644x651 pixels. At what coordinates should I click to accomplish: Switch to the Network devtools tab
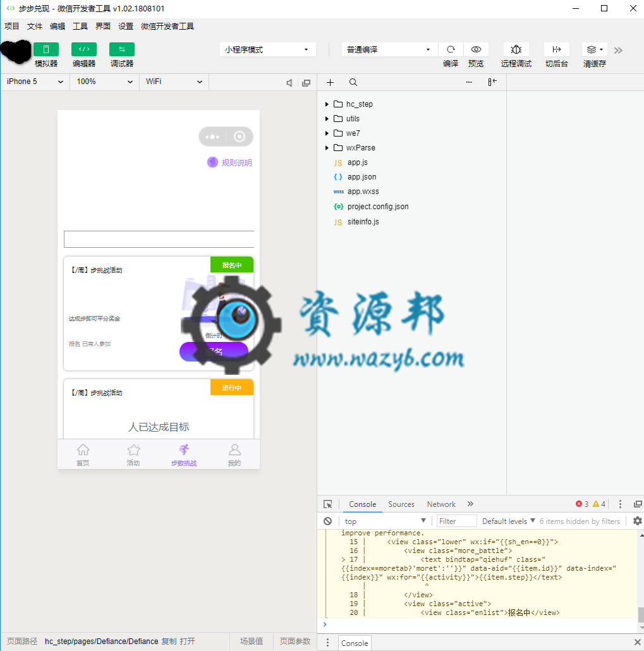tap(441, 504)
